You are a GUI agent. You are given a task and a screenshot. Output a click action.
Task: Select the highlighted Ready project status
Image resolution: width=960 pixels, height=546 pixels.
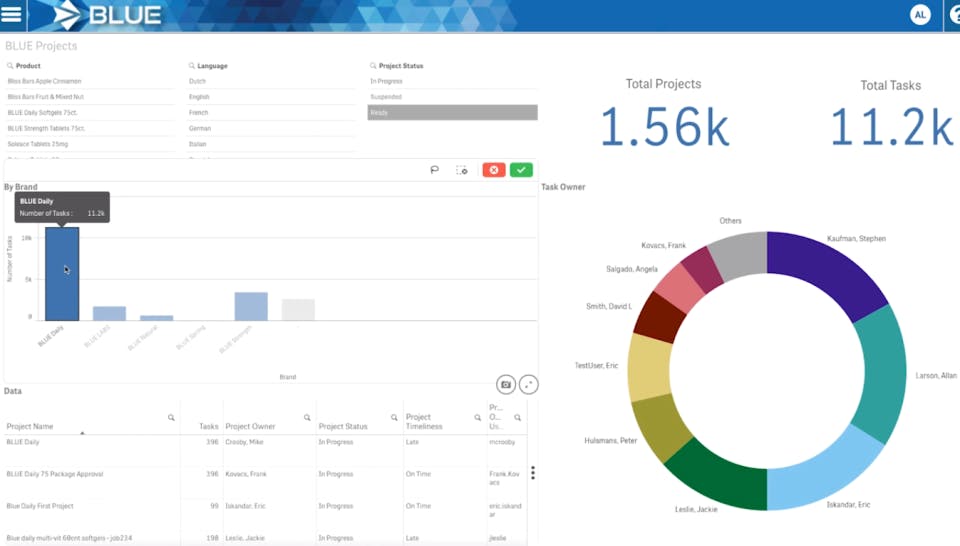point(452,113)
